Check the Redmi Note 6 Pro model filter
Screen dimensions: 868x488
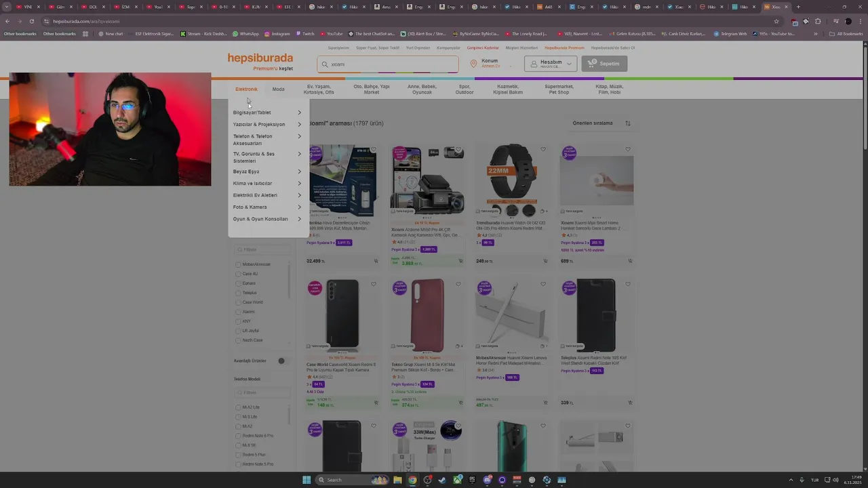point(238,436)
